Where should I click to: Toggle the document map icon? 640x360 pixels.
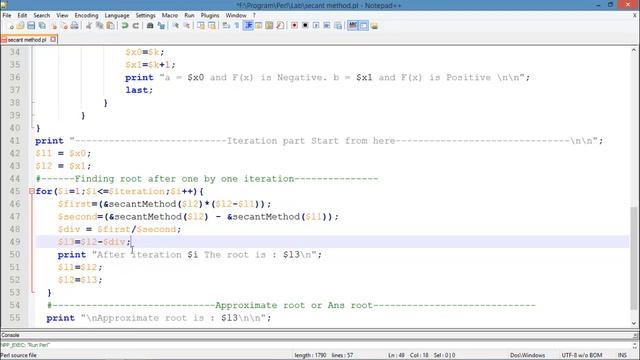(x=269, y=26)
